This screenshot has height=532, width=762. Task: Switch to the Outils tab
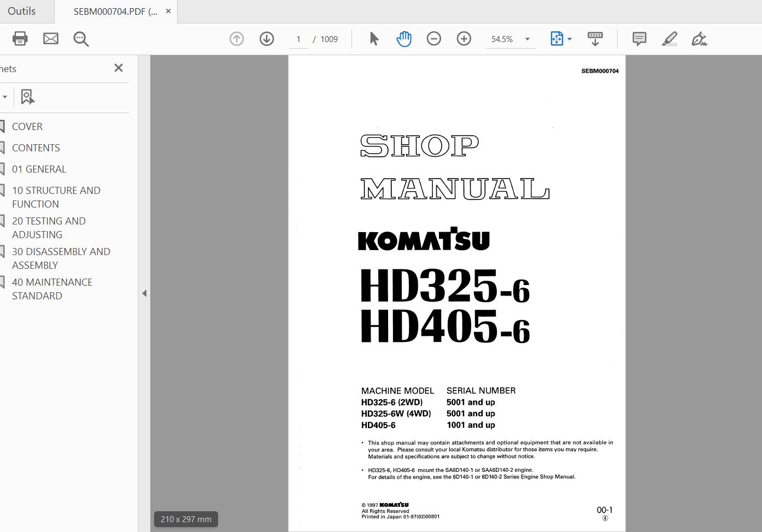22,11
